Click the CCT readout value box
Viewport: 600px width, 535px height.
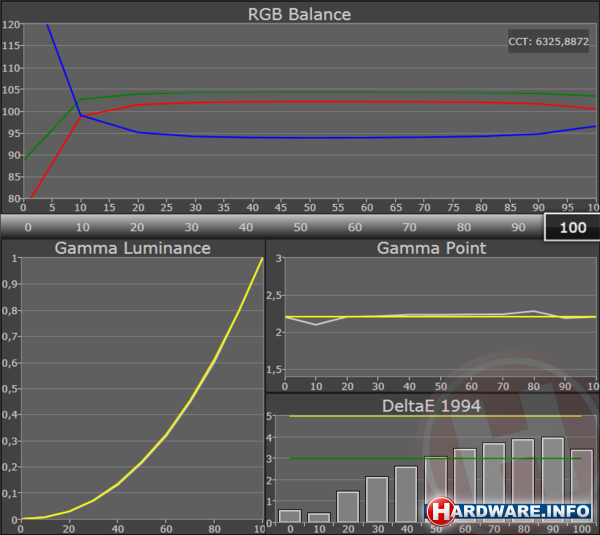[548, 43]
